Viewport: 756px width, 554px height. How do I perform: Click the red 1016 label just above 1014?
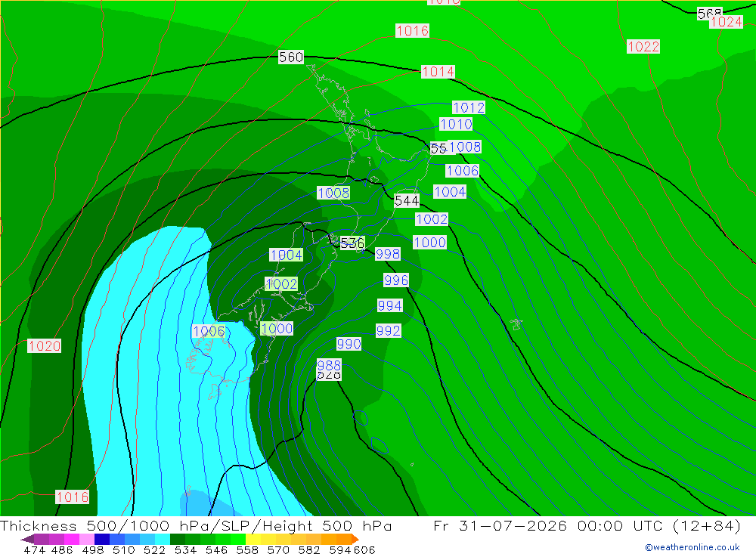click(x=412, y=30)
